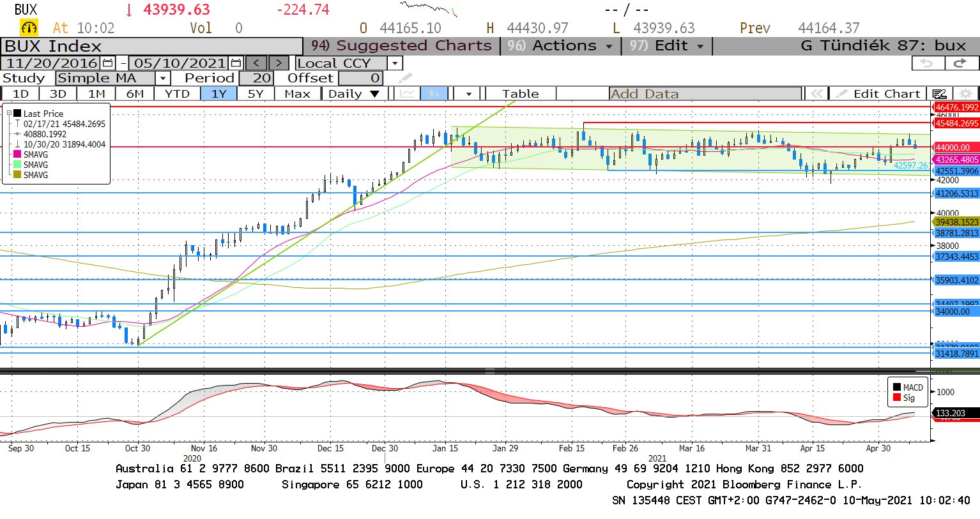The image size is (980, 519).
Task: Select the 1M range
Action: coord(96,93)
